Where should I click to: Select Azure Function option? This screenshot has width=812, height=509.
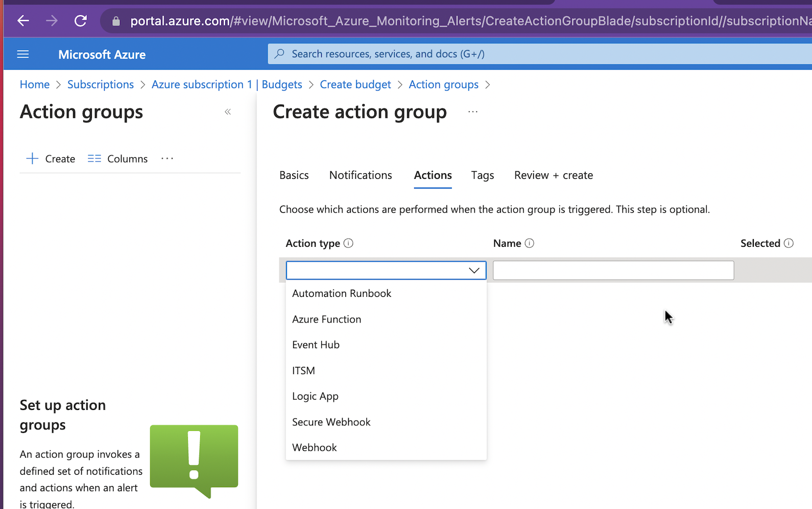coord(386,319)
